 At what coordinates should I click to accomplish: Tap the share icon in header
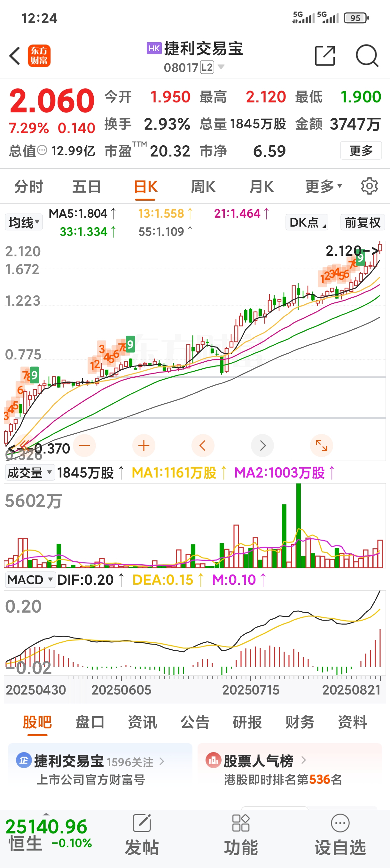pyautogui.click(x=325, y=56)
